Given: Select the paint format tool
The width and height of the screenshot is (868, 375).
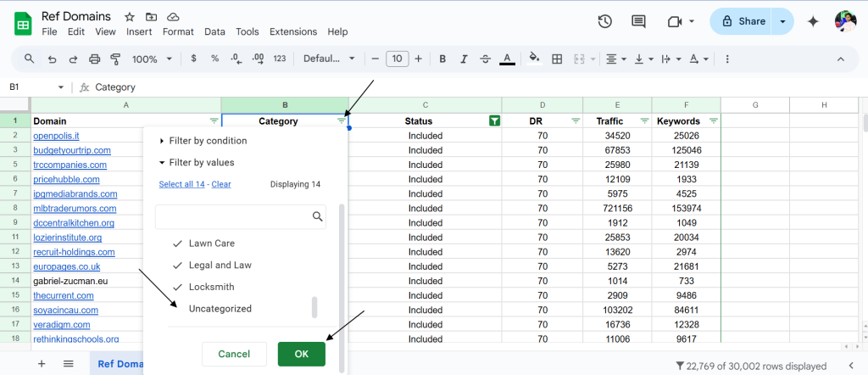Looking at the screenshot, I should coord(115,59).
